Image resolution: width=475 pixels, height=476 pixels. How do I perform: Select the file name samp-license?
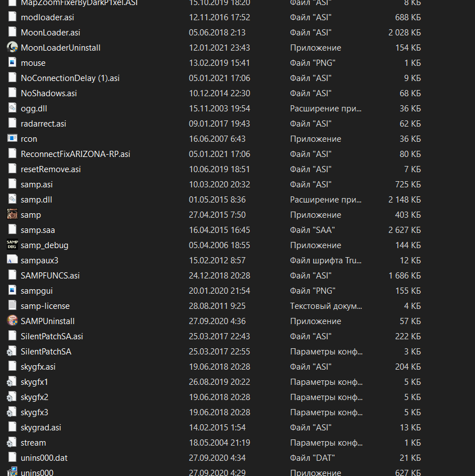(x=45, y=306)
